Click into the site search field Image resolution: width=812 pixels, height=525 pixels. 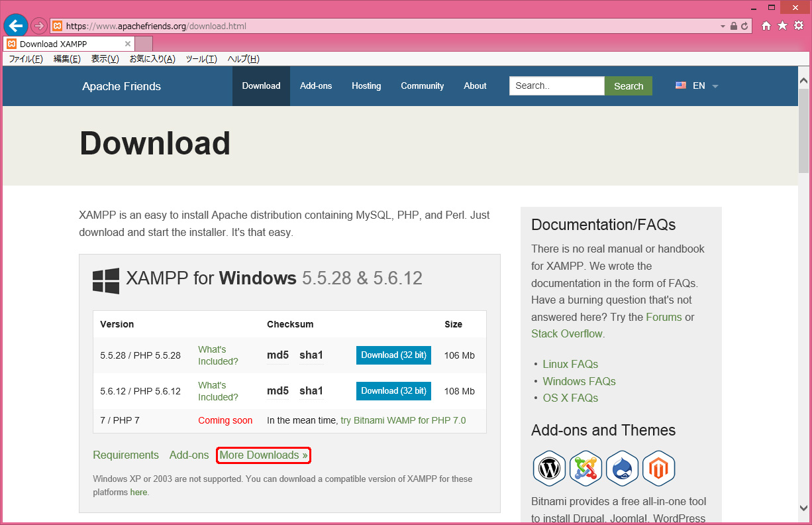[556, 86]
